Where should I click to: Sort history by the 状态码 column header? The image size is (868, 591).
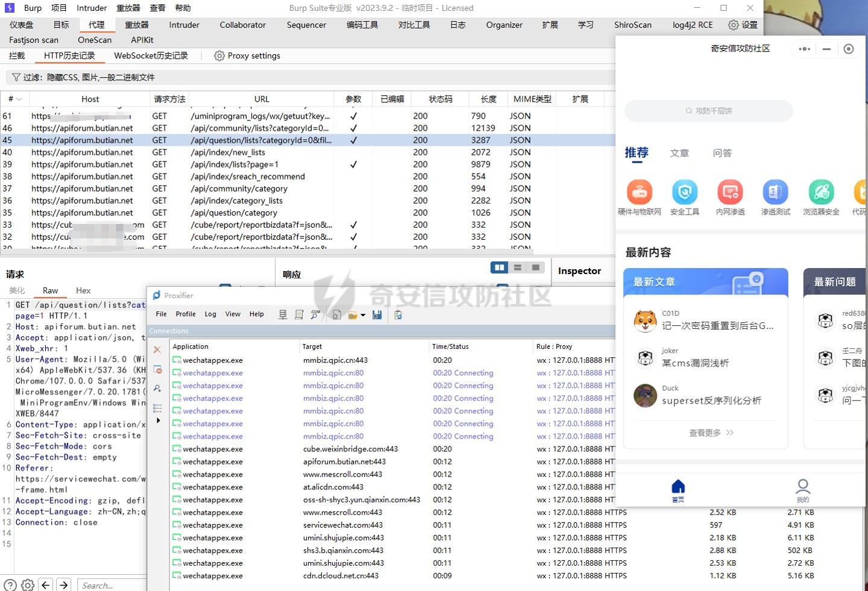(440, 99)
